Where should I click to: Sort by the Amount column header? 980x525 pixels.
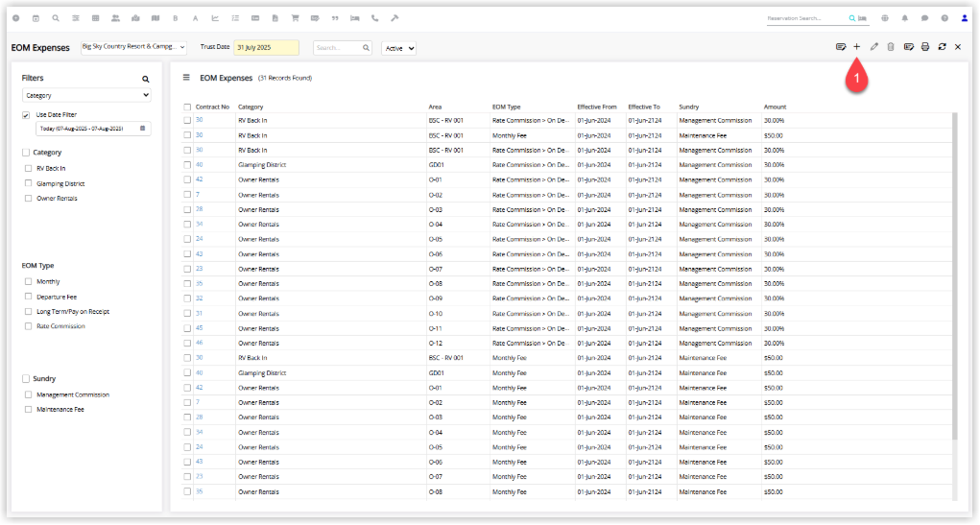click(x=775, y=107)
